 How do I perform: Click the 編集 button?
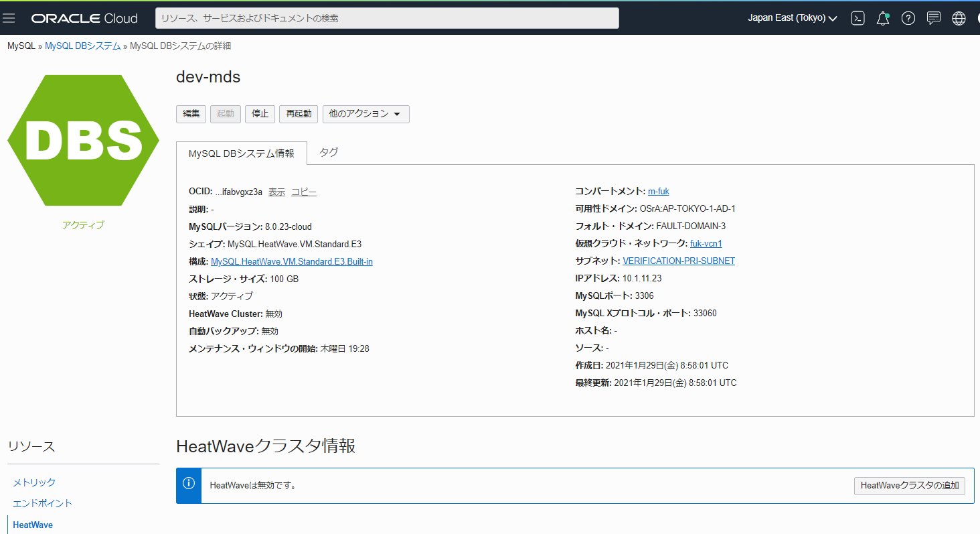(x=191, y=114)
